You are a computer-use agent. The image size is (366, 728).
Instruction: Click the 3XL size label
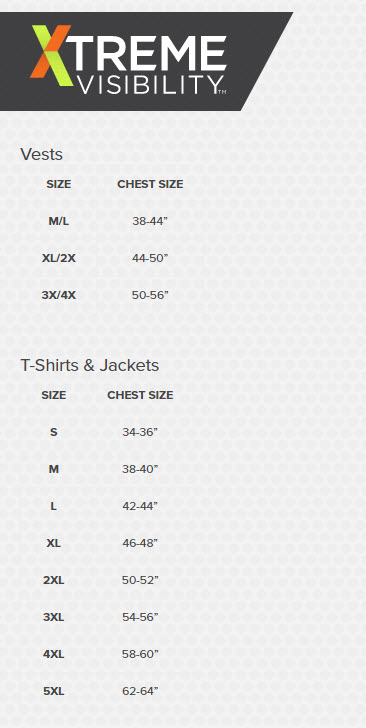tap(54, 618)
